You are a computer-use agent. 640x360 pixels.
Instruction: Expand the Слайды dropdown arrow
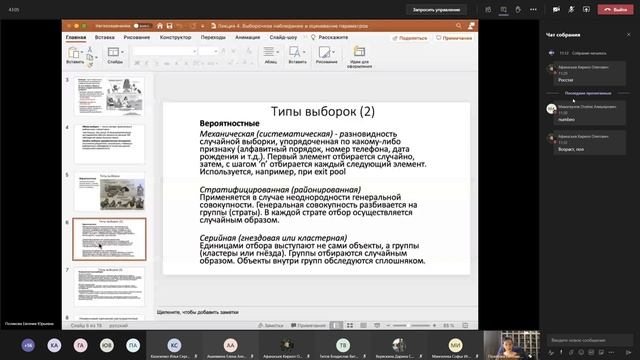(122, 52)
